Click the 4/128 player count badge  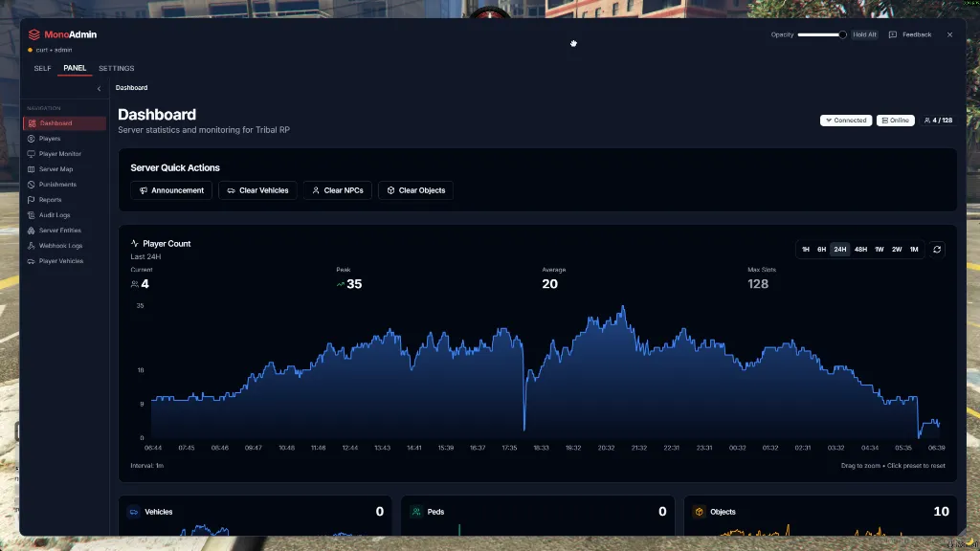[x=937, y=120]
